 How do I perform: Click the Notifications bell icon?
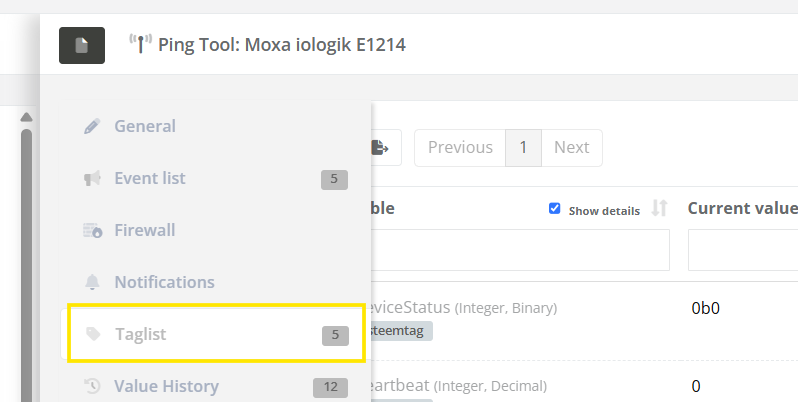pos(92,283)
